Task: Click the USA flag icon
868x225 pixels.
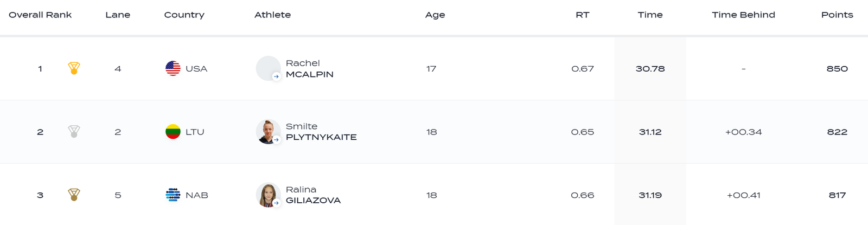Action: click(173, 68)
